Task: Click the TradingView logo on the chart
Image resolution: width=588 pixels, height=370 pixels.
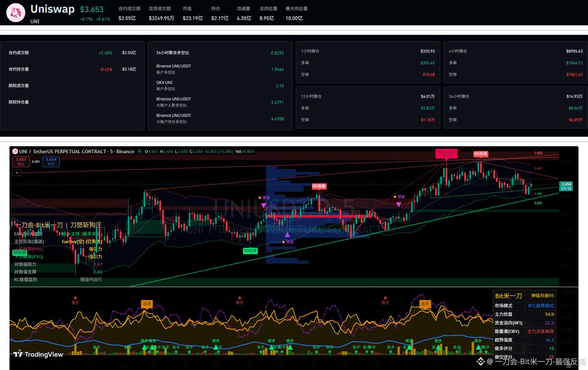Action: (38, 354)
